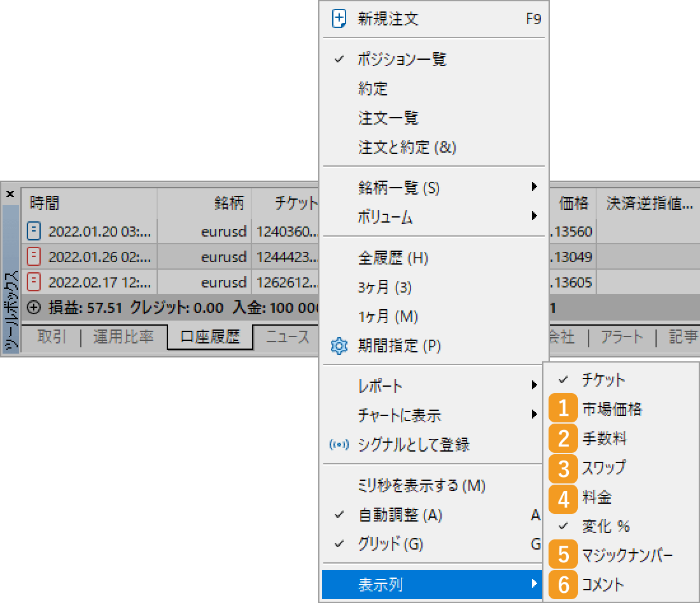Click 決済逆指値 column header
The height and width of the screenshot is (603, 700).
pos(648,203)
